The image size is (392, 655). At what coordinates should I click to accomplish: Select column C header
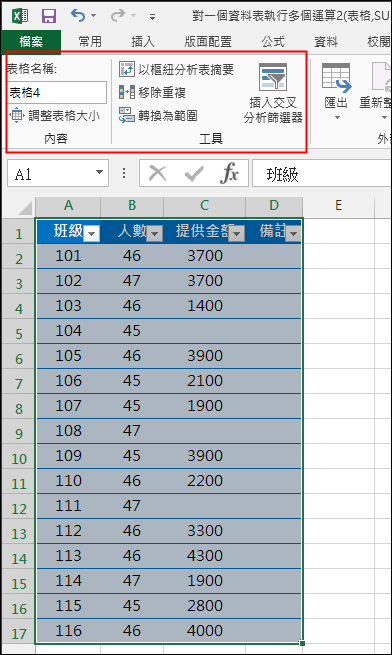tap(204, 205)
